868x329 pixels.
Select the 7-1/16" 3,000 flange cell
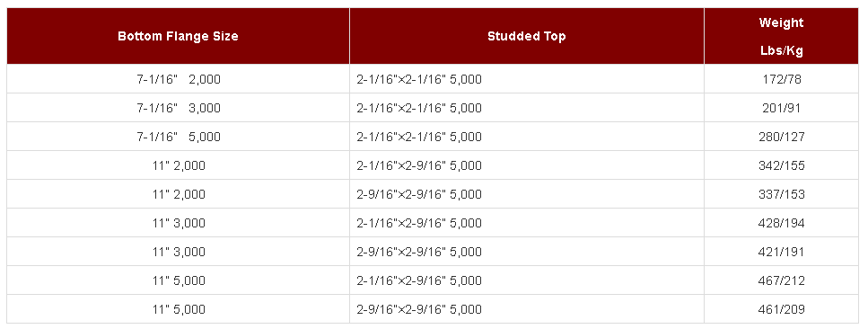[179, 108]
